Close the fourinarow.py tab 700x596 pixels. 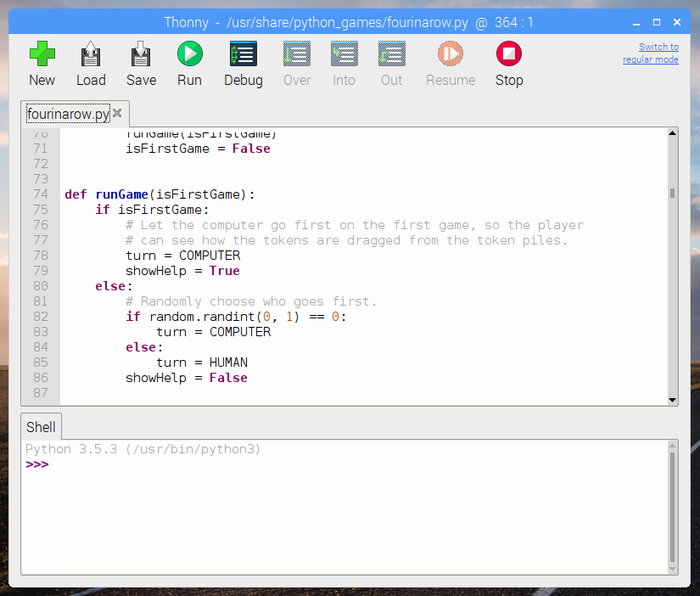click(x=117, y=113)
